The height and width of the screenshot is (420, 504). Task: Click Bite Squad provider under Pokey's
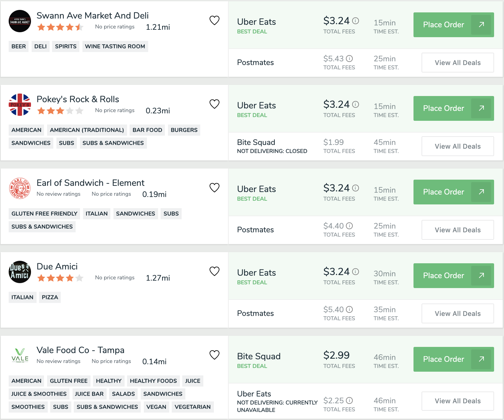tap(256, 142)
